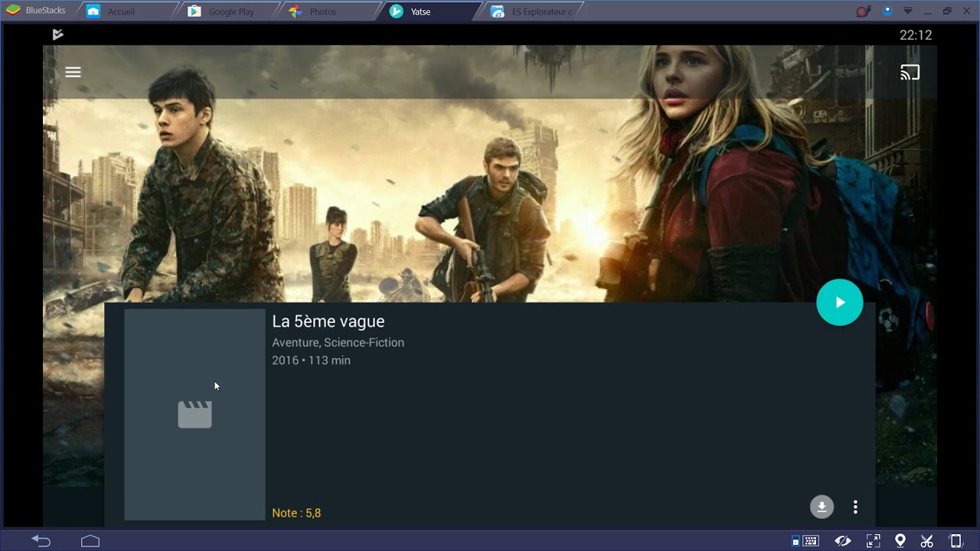The width and height of the screenshot is (980, 551).
Task: Open BlueStacks account avatar icon
Action: (x=888, y=11)
